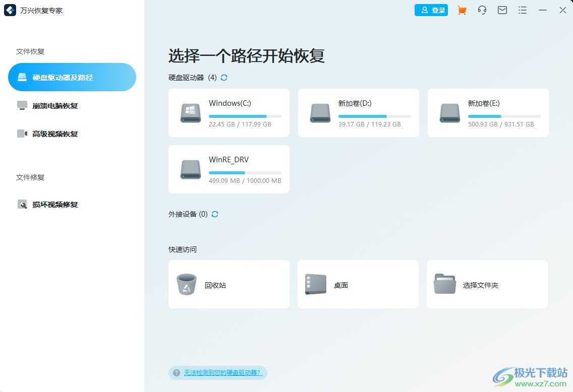Click the desktop icon in 快速访问
The height and width of the screenshot is (392, 573).
(x=316, y=284)
